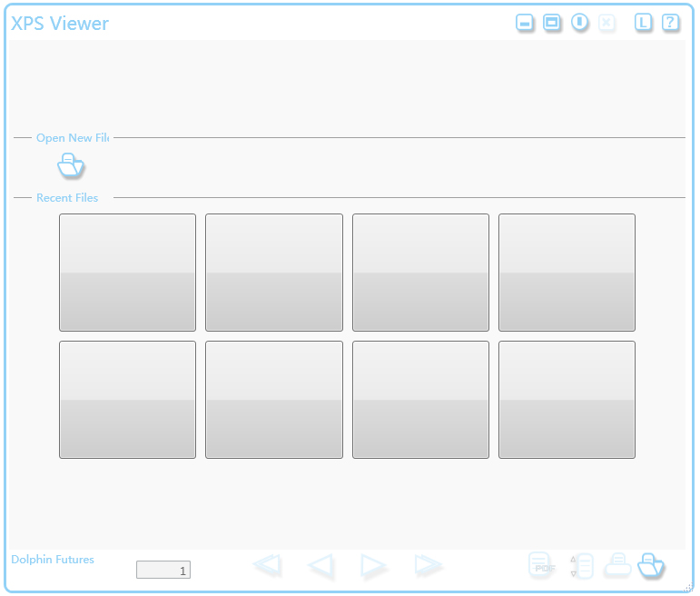
Task: Click the page scroll mode icon with arrows
Action: 581,566
